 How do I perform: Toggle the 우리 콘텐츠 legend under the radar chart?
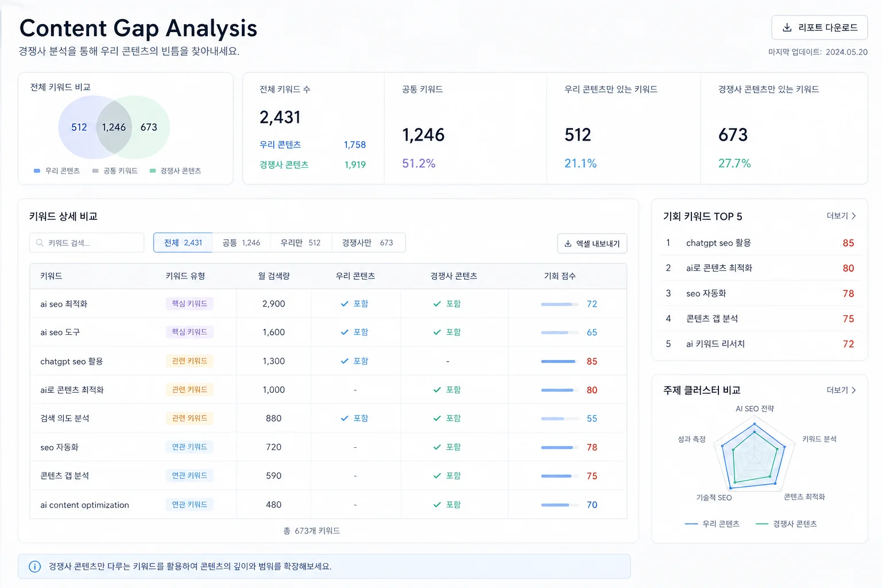712,523
